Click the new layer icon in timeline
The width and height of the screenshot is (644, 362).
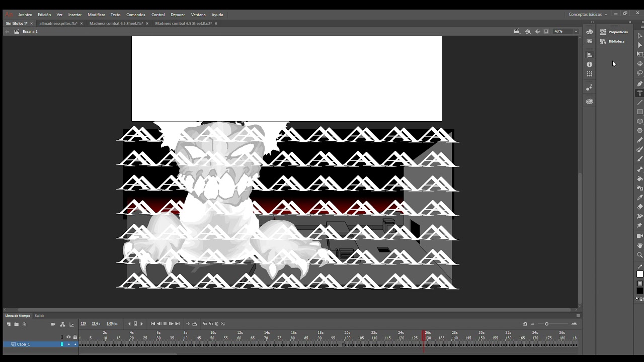9,324
